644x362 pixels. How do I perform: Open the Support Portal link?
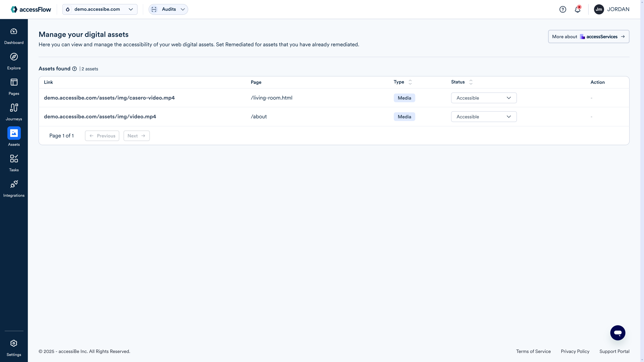[615, 351]
